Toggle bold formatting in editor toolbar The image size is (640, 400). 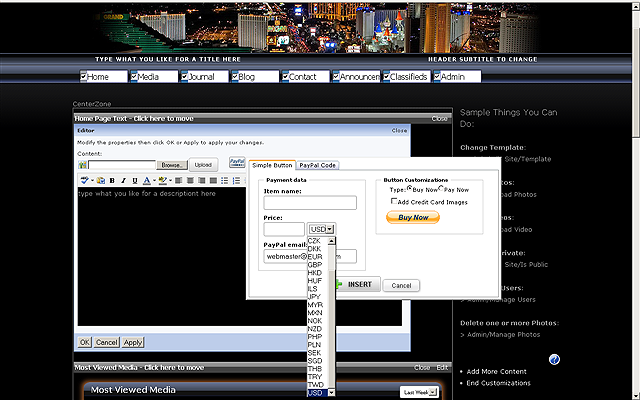(x=112, y=181)
